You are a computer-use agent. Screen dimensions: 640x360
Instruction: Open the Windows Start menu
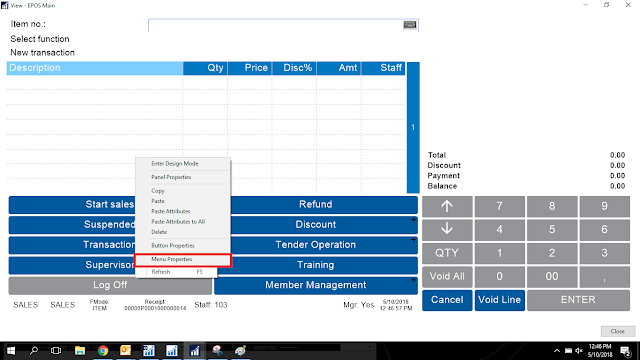point(11,351)
